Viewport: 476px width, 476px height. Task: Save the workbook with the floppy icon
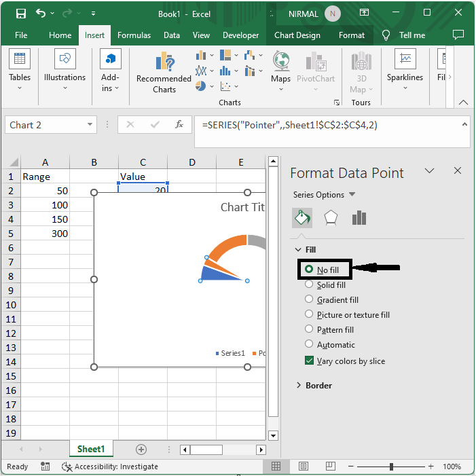coord(20,14)
